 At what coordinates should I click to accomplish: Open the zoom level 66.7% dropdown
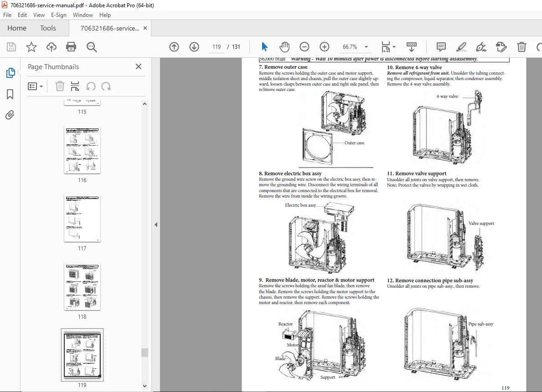[x=366, y=46]
